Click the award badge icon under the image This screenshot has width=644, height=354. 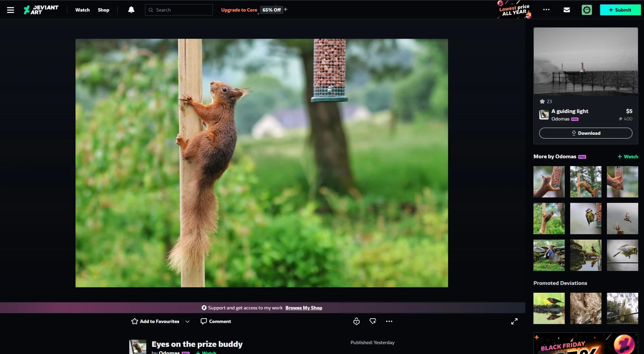356,321
